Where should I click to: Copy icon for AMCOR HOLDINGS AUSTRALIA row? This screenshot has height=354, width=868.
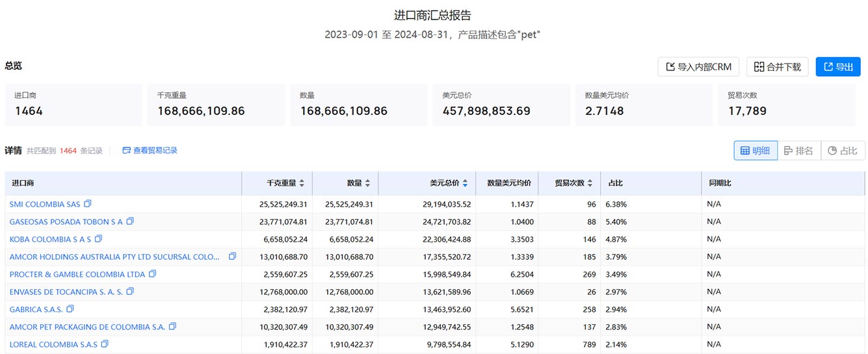pyautogui.click(x=232, y=257)
